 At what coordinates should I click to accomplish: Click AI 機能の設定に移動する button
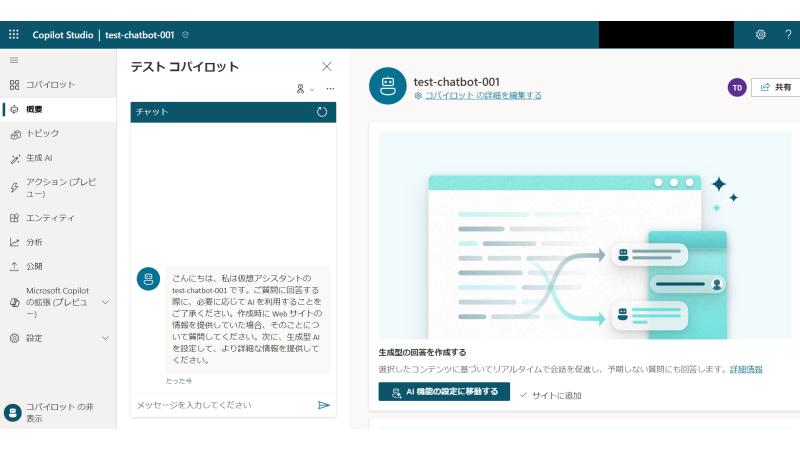(444, 392)
